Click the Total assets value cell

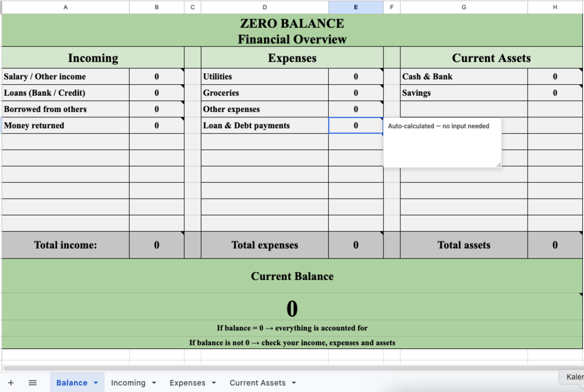pyautogui.click(x=555, y=245)
